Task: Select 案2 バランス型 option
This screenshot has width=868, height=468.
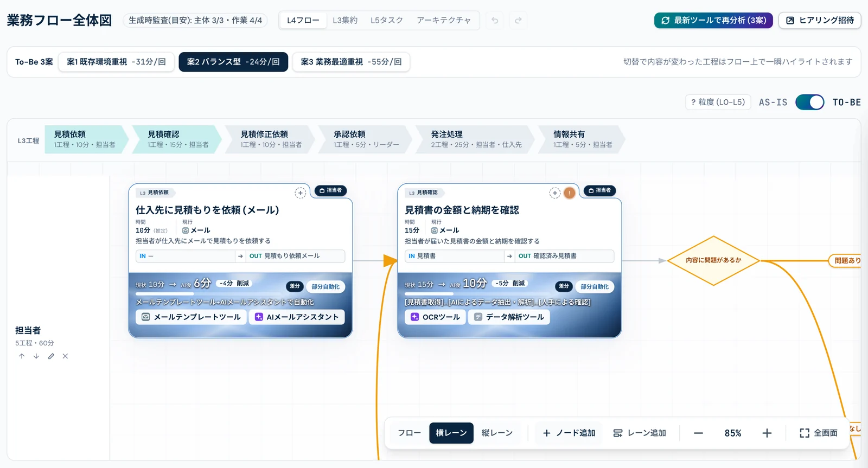Action: pyautogui.click(x=233, y=62)
